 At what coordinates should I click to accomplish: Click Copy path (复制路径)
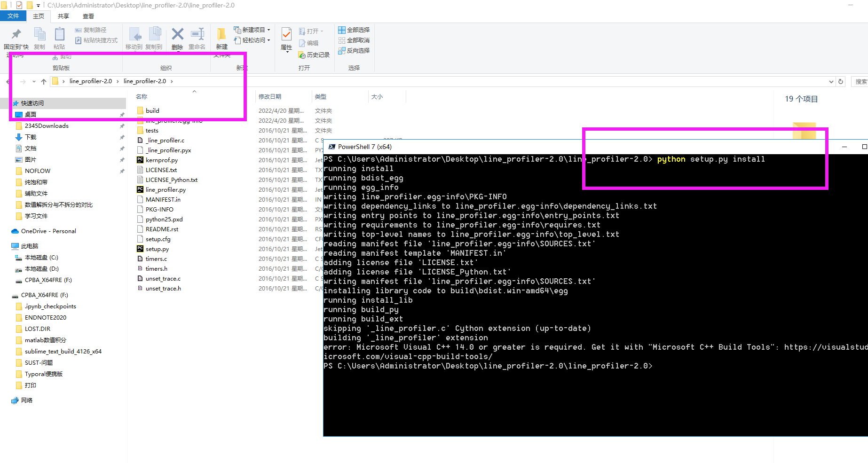click(x=91, y=30)
